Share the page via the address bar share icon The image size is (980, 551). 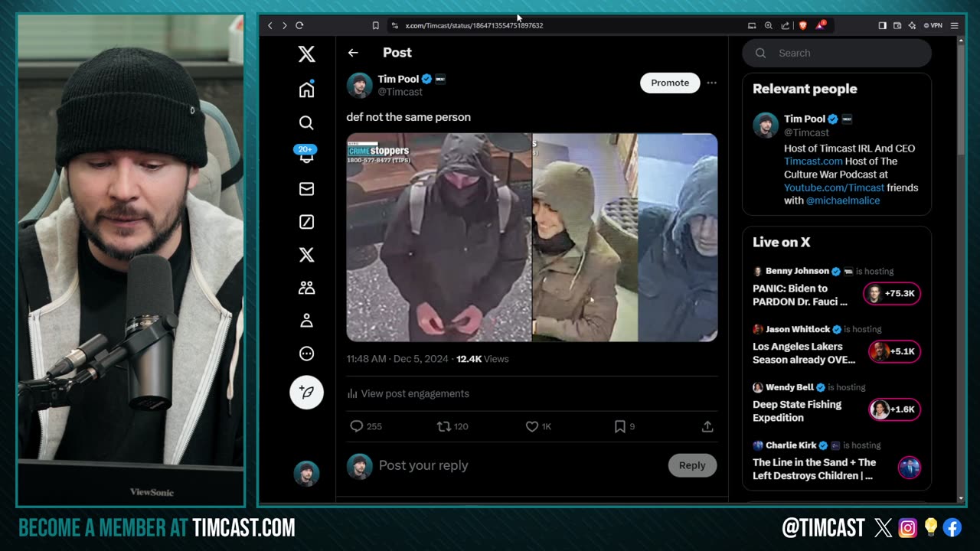785,25
